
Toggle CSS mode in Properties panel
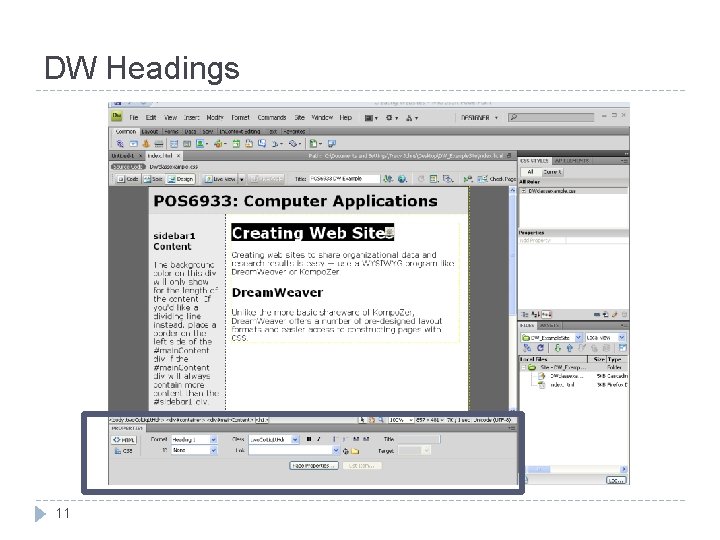[x=124, y=451]
